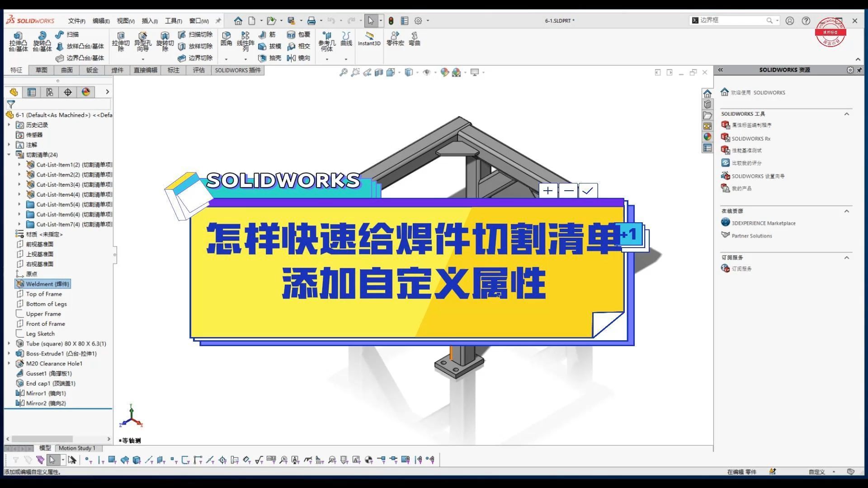868x488 pixels.
Task: Select the Extruded Cut tool (拉伸切除)
Action: coord(121,42)
